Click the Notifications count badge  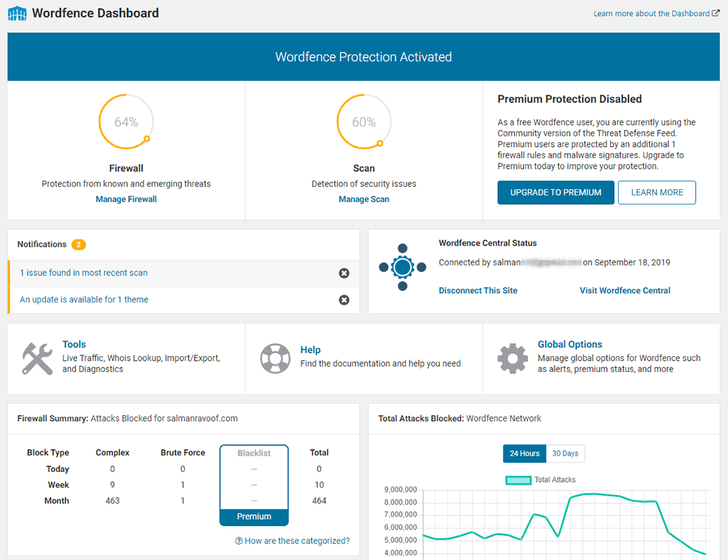[78, 244]
